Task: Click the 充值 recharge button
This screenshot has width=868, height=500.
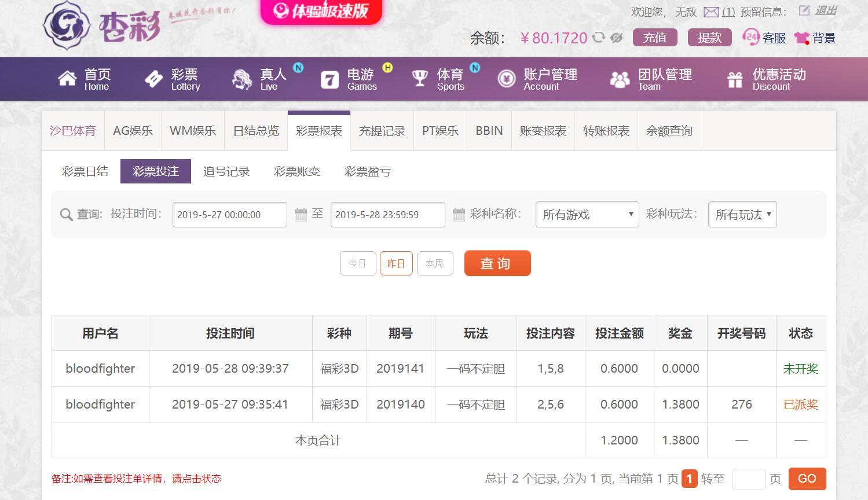Action: pos(655,38)
